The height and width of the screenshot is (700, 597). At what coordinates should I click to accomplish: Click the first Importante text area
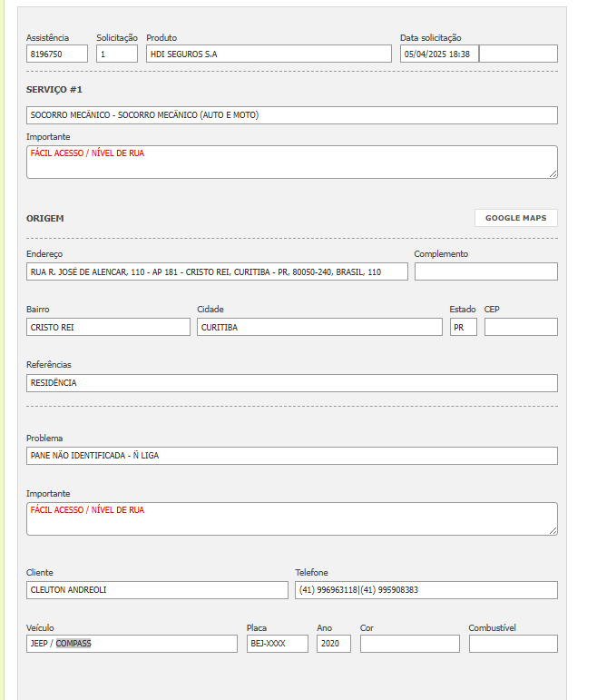pos(292,163)
